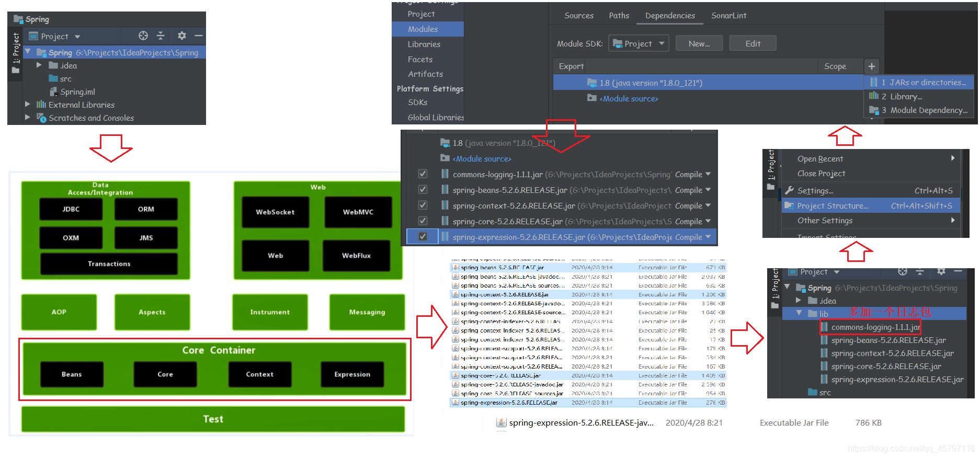Click the 1: Project vertical tool tab top-left

point(16,52)
